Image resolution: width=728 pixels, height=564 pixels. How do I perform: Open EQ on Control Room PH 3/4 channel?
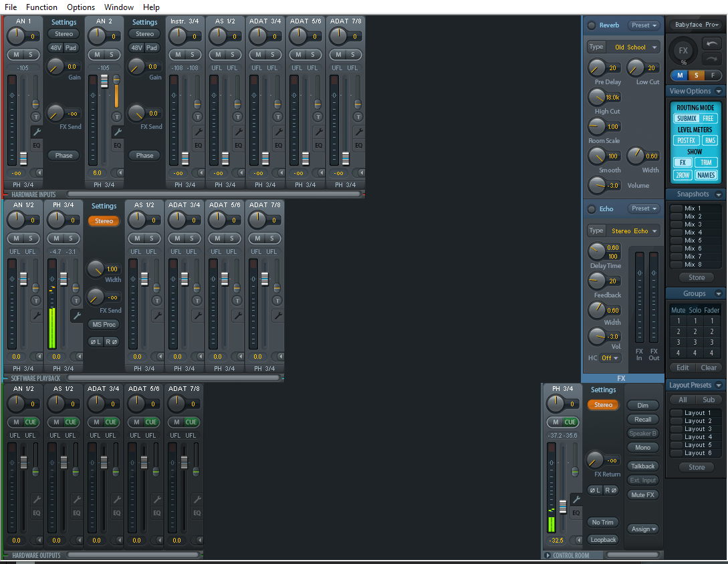(576, 513)
